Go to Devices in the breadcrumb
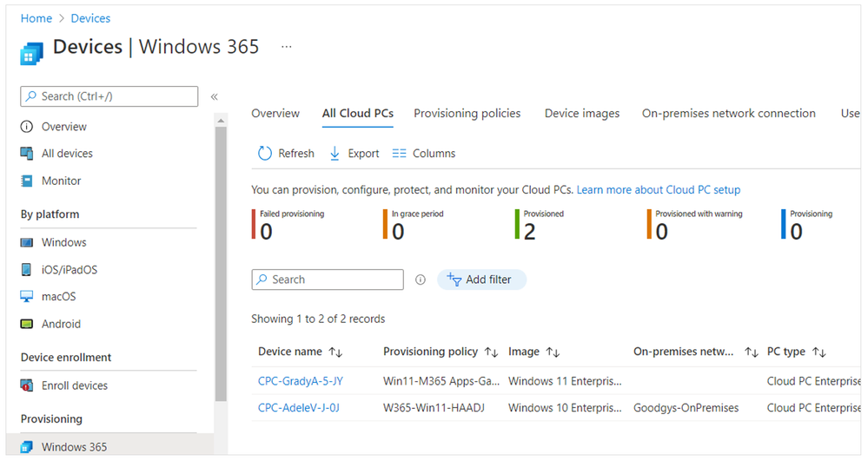 (90, 18)
